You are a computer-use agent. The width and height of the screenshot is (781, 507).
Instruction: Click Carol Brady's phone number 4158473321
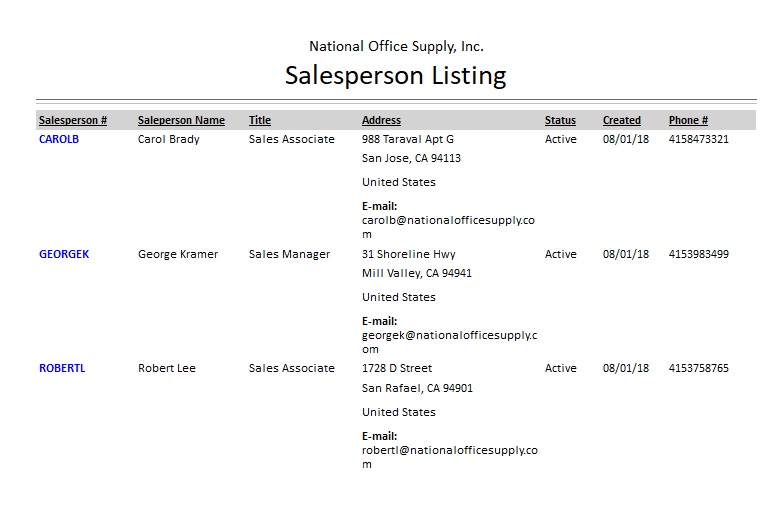coord(699,140)
